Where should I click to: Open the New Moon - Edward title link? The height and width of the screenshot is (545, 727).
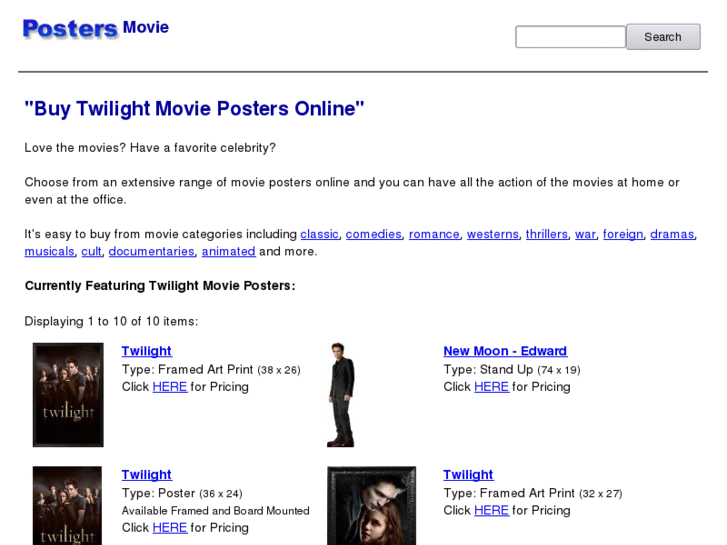coord(505,351)
